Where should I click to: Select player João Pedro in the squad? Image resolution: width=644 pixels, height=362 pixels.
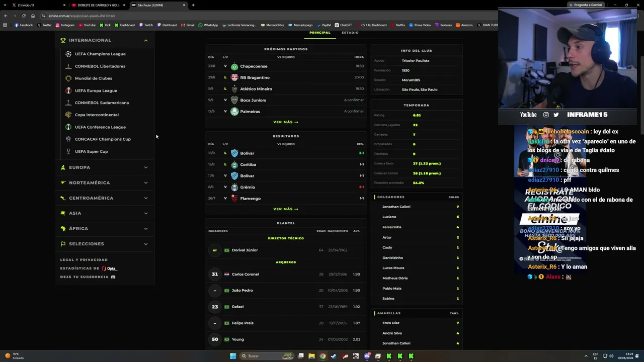(x=242, y=291)
